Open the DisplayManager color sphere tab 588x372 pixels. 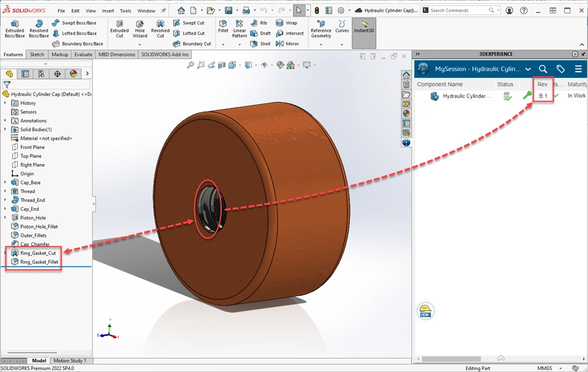point(73,74)
